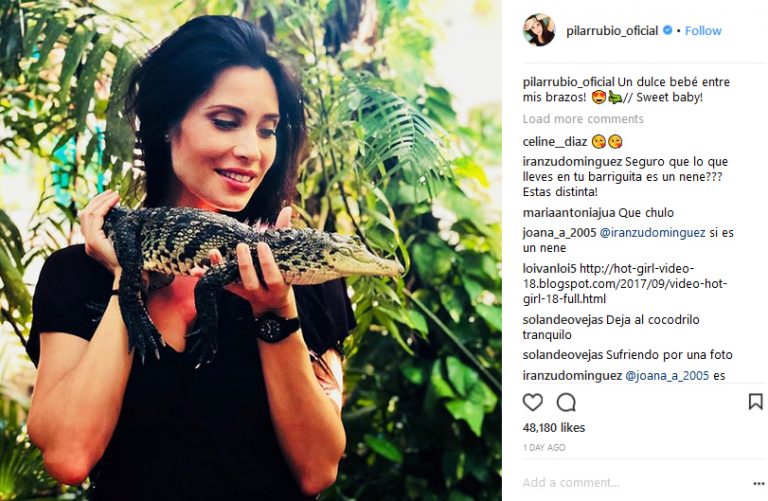View the 48,180 likes list
768x501 pixels.
pos(553,428)
